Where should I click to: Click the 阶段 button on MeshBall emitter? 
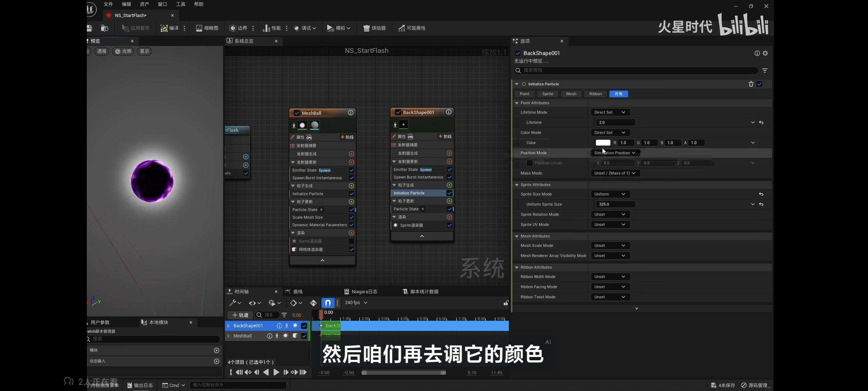(x=347, y=137)
